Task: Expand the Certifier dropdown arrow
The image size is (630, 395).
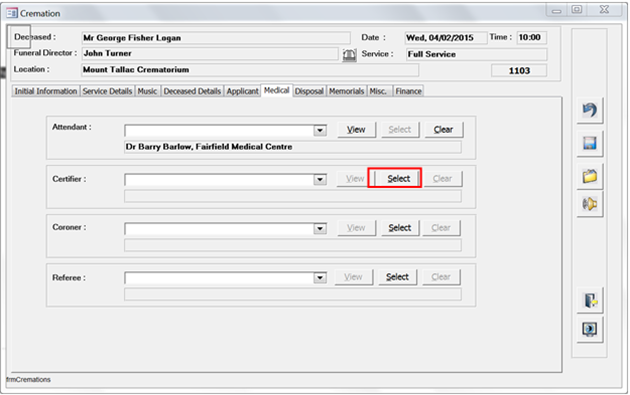Action: [320, 179]
